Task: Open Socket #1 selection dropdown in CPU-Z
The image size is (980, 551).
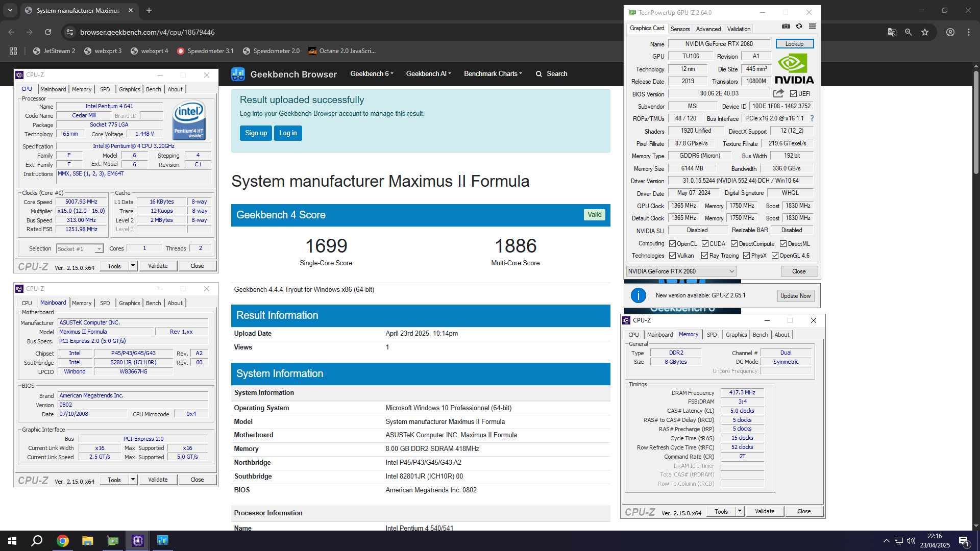Action: point(80,249)
